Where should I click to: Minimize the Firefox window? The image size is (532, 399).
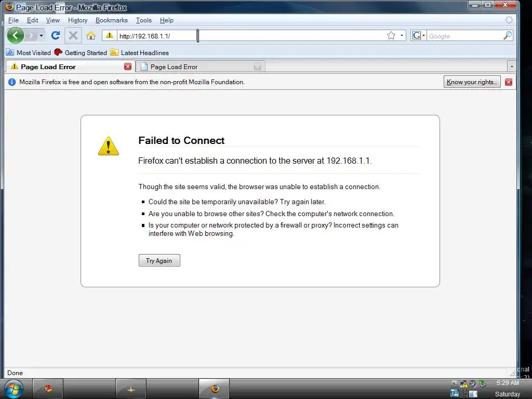click(474, 5)
